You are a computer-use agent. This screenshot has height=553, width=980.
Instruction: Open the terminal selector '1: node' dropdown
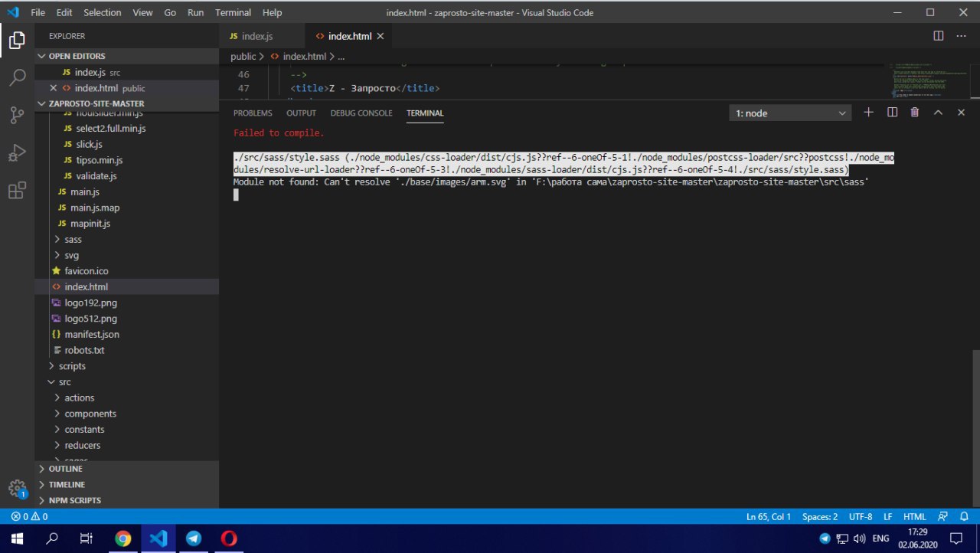pos(790,113)
